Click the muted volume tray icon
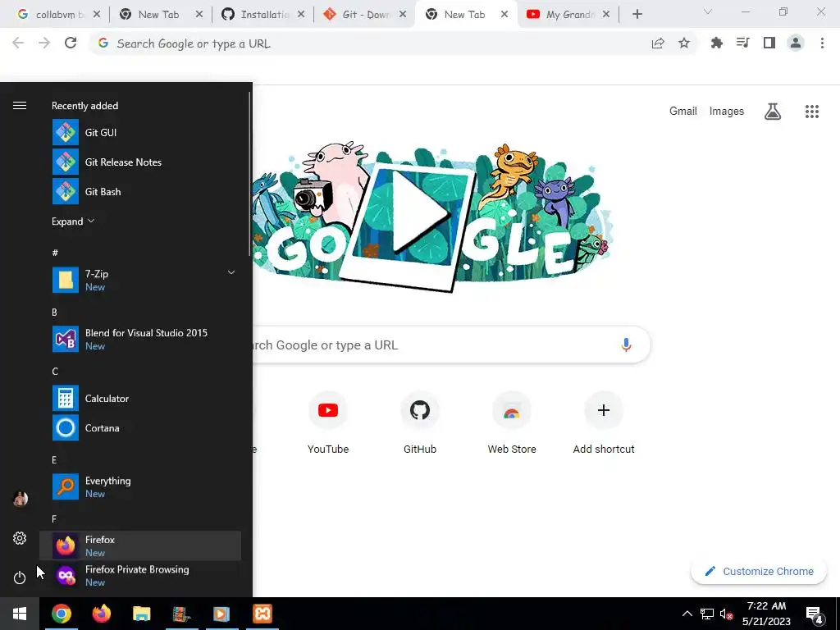The image size is (840, 630). coord(727,614)
